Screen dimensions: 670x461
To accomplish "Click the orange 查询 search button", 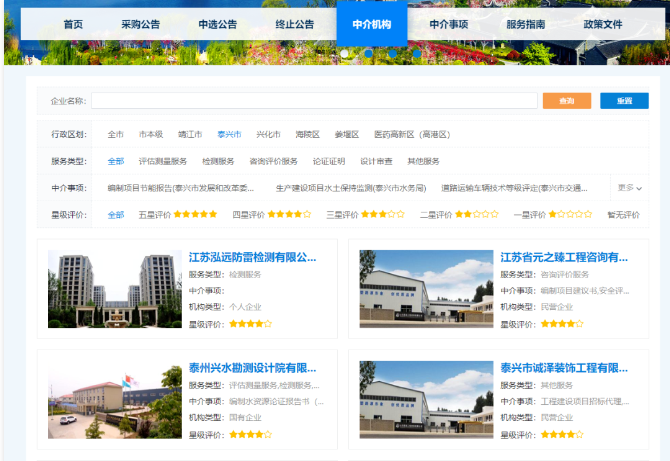I will (567, 101).
